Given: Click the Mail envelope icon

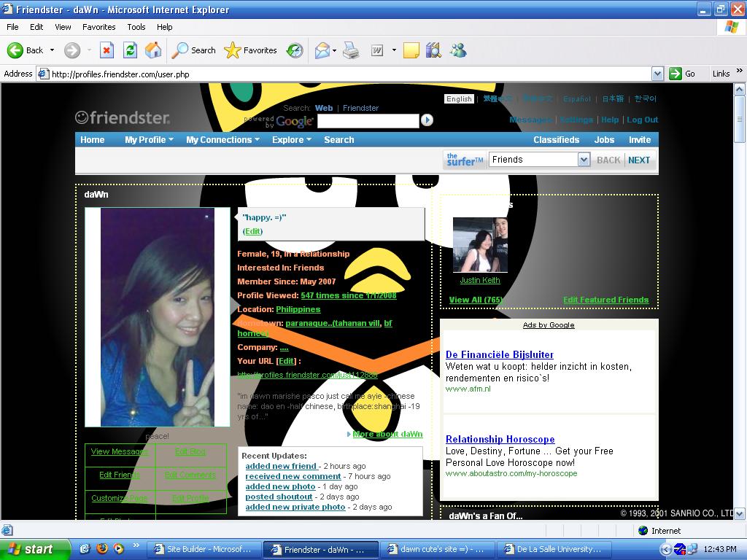Looking at the screenshot, I should coord(322,50).
